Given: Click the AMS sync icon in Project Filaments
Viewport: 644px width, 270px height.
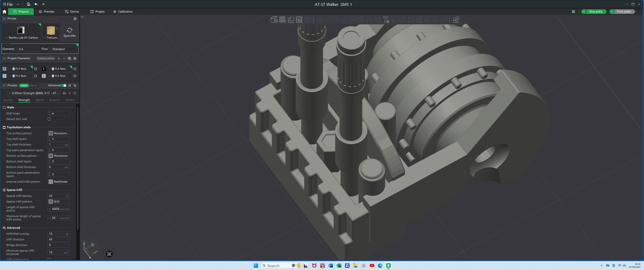Looking at the screenshot, I should point(69,58).
